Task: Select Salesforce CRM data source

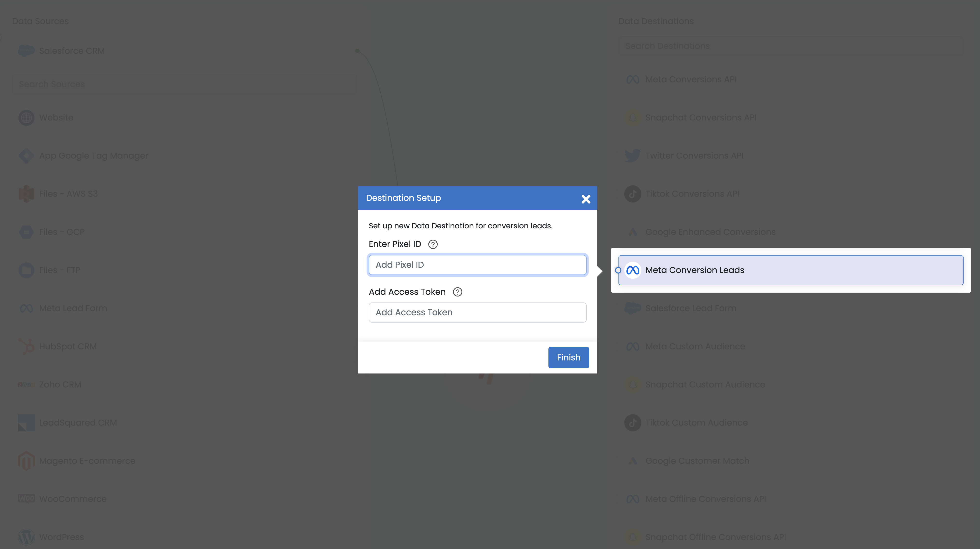Action: click(x=185, y=51)
